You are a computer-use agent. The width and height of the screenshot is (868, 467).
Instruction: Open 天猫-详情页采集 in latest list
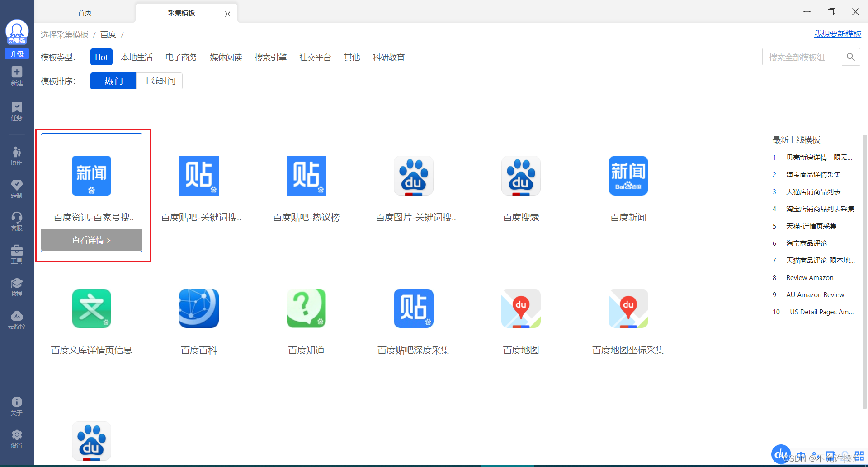811,226
